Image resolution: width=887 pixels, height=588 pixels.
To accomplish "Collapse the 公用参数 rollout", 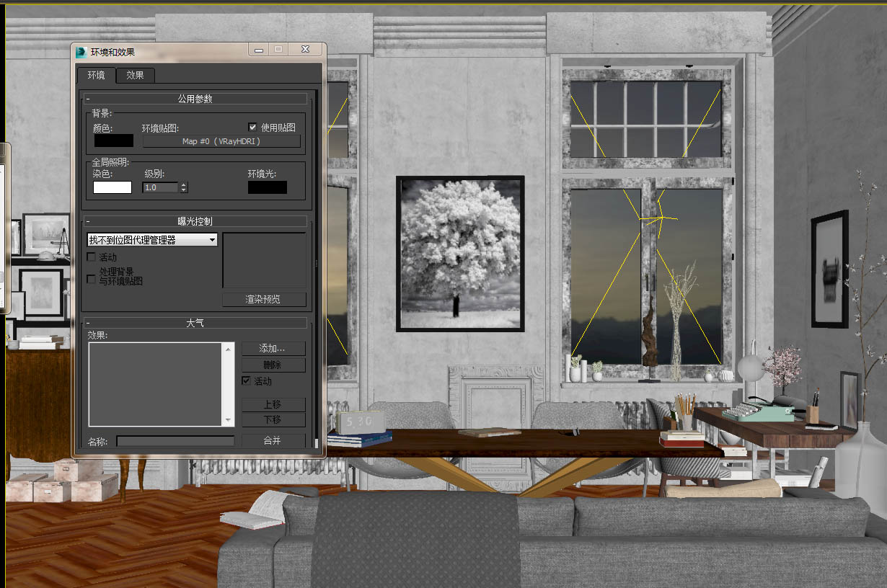I will tap(195, 99).
